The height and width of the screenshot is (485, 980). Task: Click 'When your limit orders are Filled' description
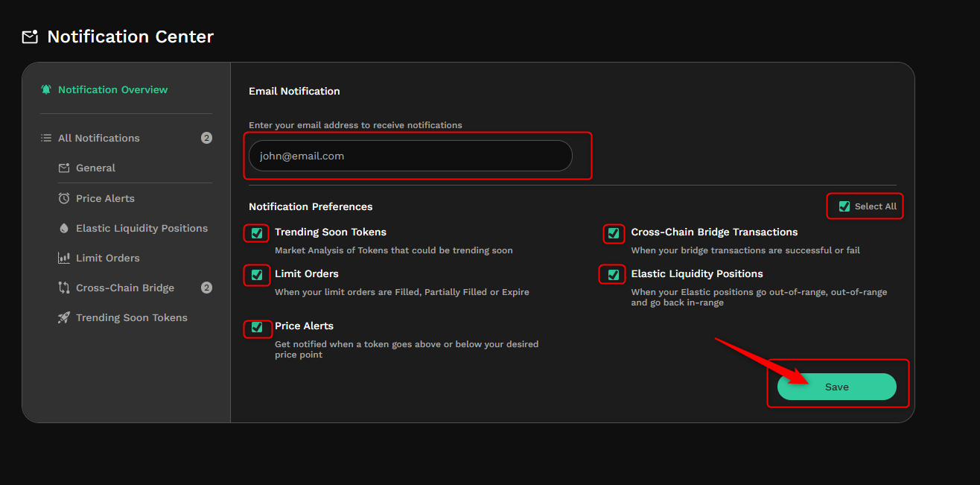point(402,292)
